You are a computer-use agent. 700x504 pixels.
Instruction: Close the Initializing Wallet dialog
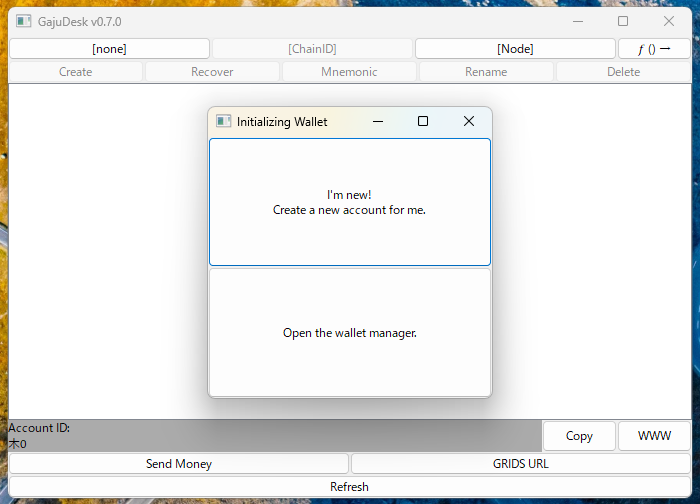(x=468, y=121)
